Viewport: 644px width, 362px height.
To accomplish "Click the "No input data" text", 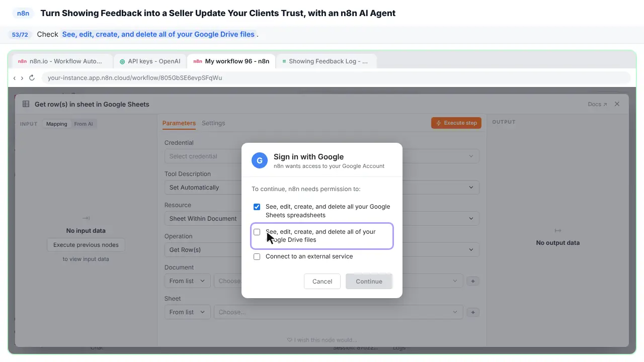I will point(86,231).
